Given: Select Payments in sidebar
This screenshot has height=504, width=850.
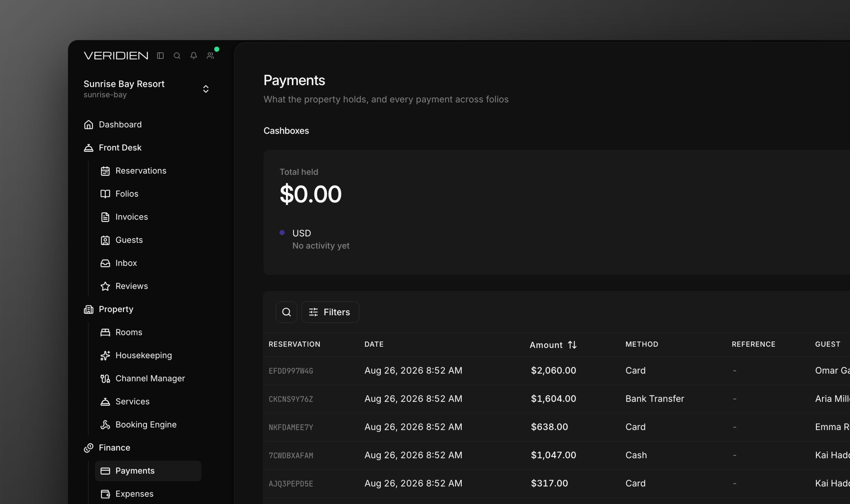Looking at the screenshot, I should point(148,471).
